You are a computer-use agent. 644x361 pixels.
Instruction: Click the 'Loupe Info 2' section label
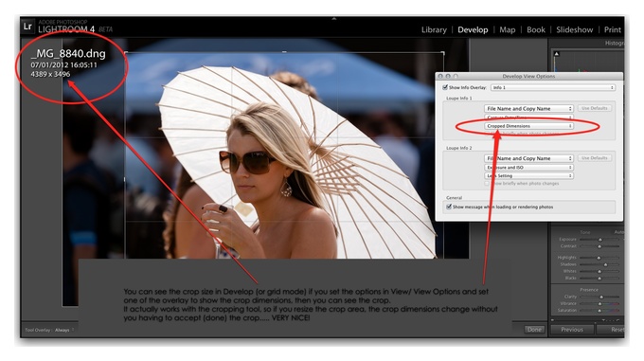point(458,148)
